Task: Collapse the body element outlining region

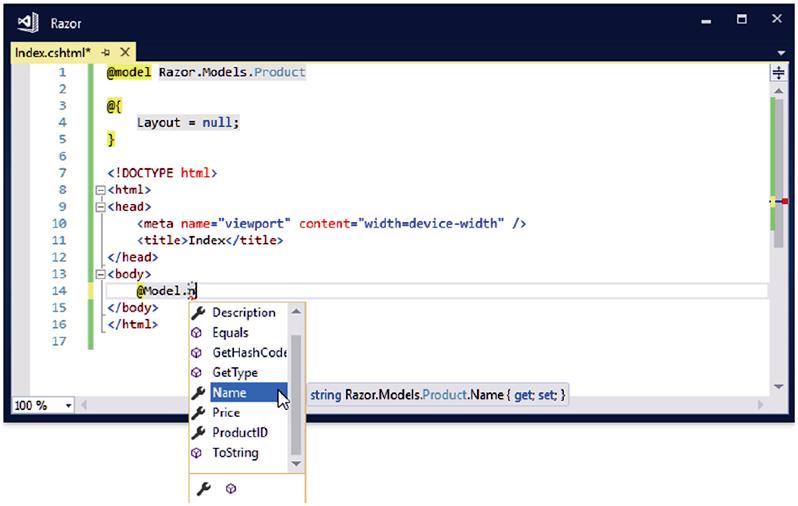Action: coord(99,273)
